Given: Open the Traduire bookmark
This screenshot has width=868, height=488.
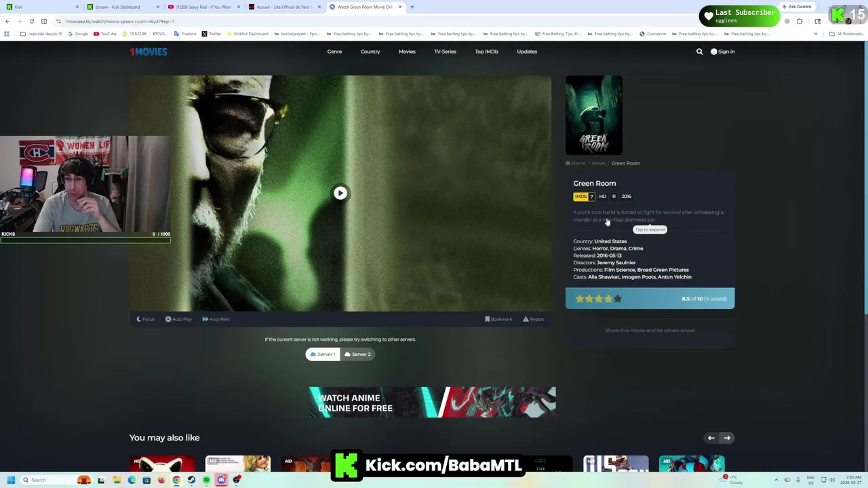Looking at the screenshot, I should 185,34.
